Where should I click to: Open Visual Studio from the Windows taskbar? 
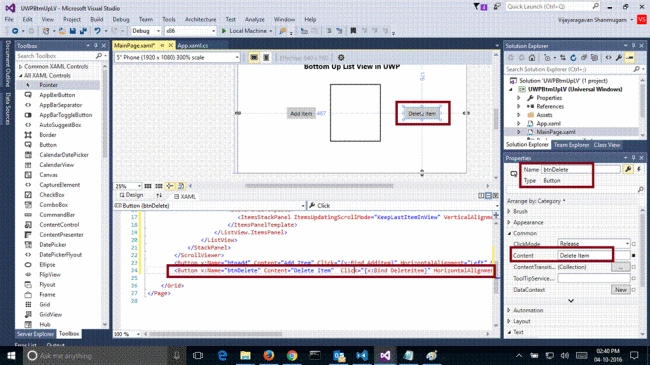coord(385,355)
